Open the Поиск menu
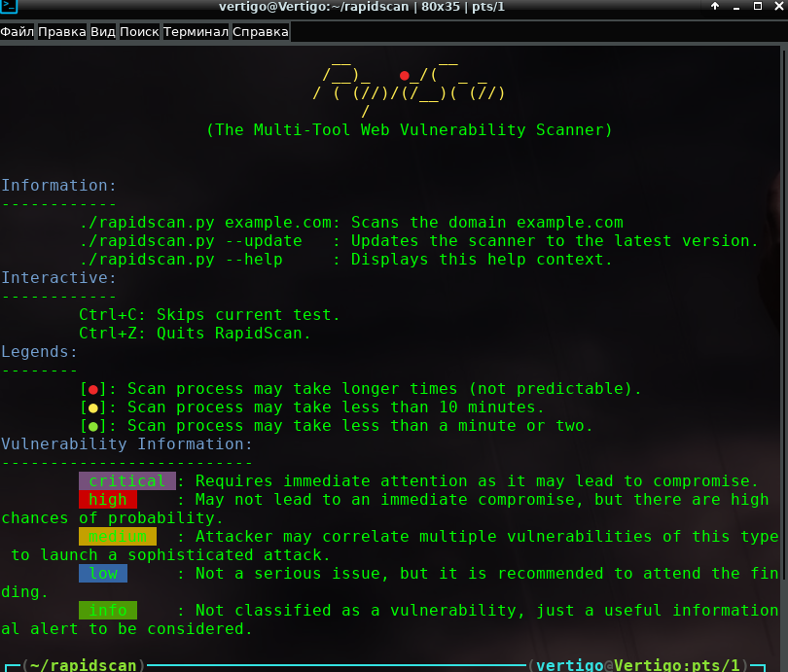Screen dimensions: 788x672 pyautogui.click(x=139, y=32)
